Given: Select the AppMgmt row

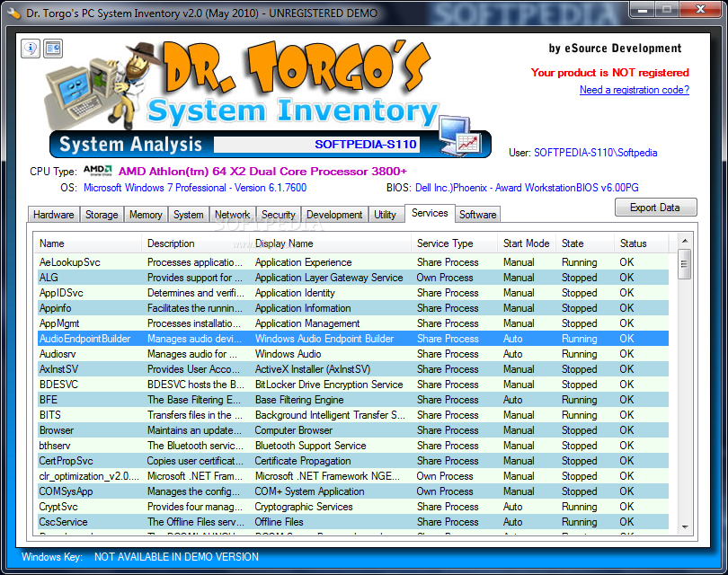Looking at the screenshot, I should tap(353, 323).
